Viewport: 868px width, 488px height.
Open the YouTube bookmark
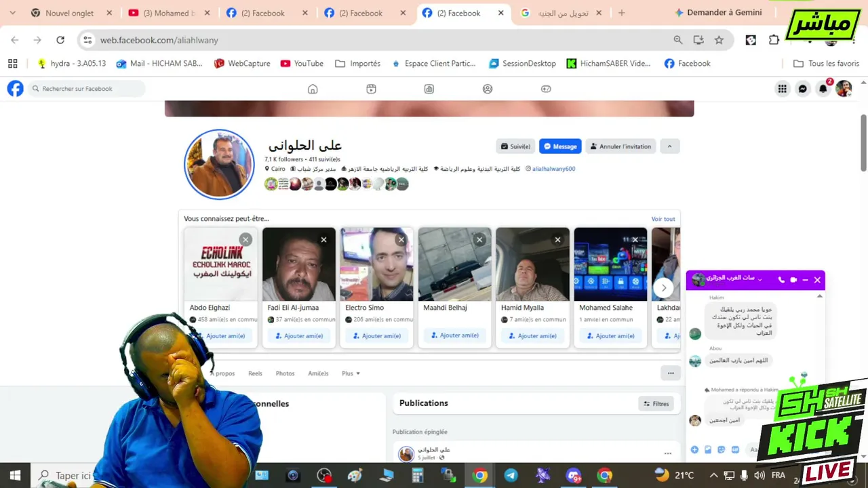302,63
